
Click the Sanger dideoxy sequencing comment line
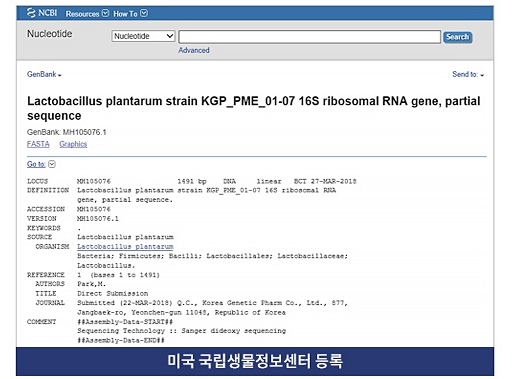point(182,331)
